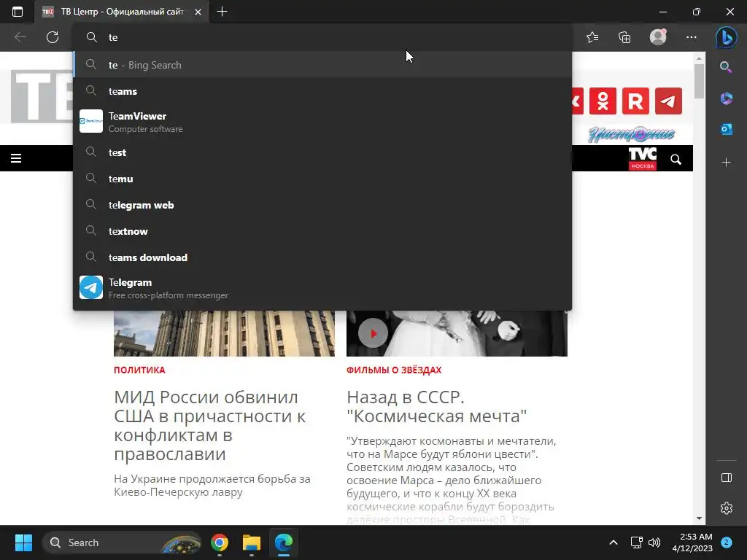This screenshot has height=560, width=747.
Task: Click the address bar input showing 'te'
Action: tap(322, 37)
